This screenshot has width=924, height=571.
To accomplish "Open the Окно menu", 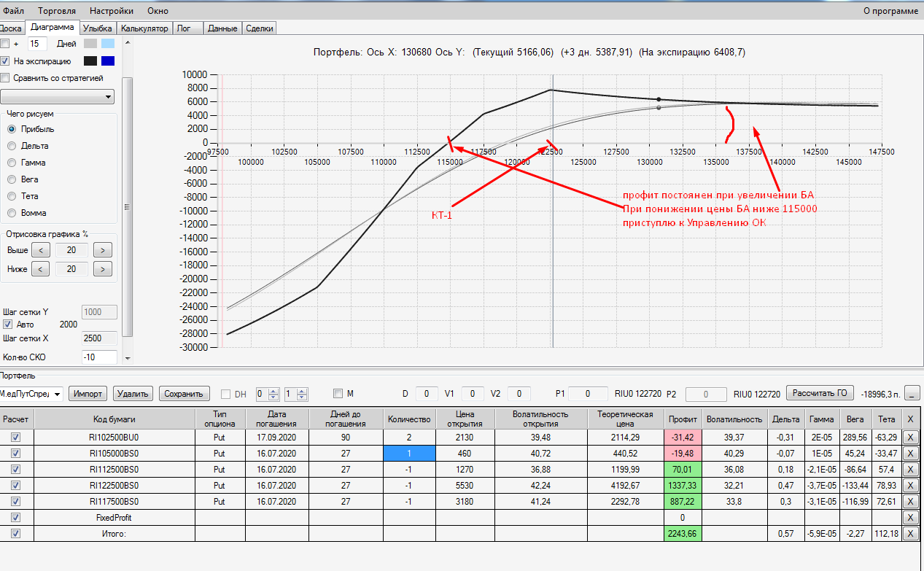I will [x=158, y=11].
